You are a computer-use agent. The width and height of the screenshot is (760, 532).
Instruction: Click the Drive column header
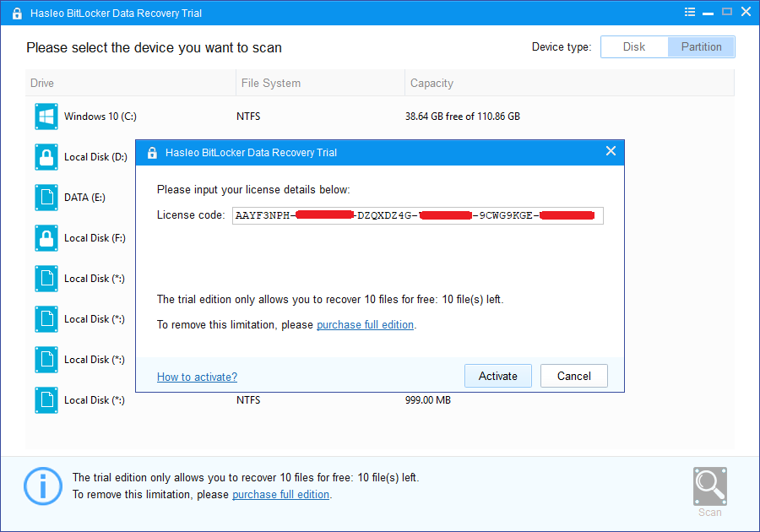130,83
